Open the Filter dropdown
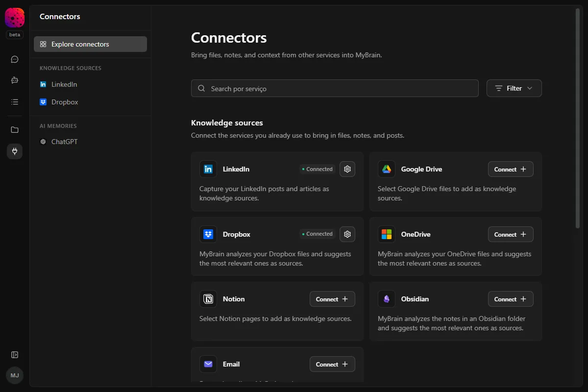Viewport: 588px width, 392px height. [x=514, y=88]
